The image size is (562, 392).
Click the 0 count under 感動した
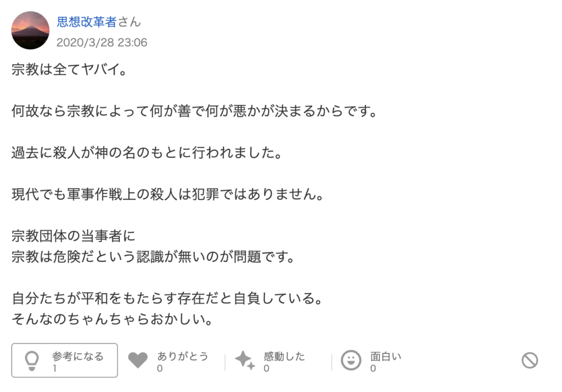[x=266, y=368]
